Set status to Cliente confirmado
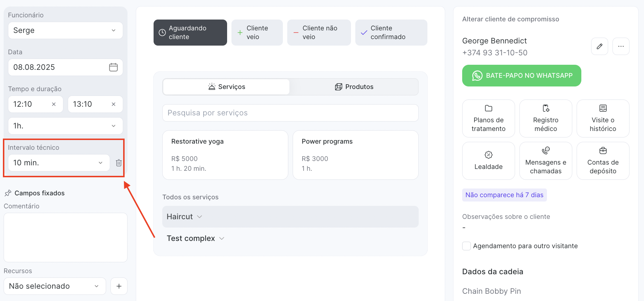The width and height of the screenshot is (644, 301). tap(391, 33)
